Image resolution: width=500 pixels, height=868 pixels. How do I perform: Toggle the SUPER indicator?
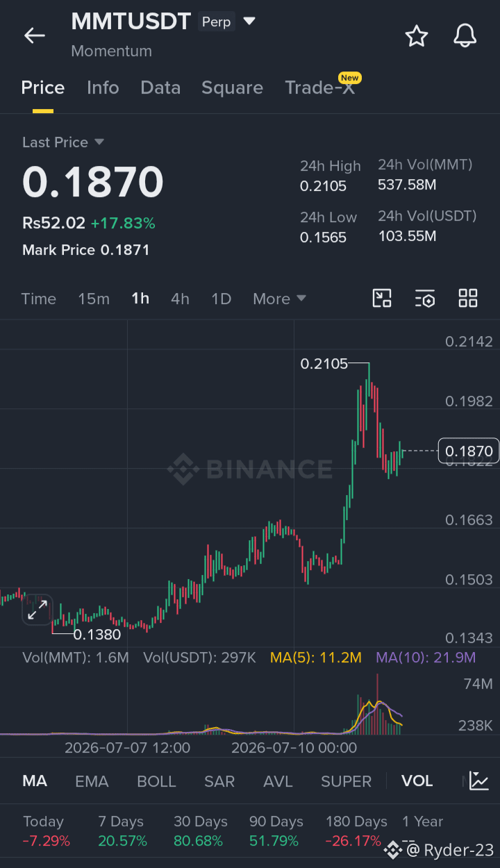346,781
